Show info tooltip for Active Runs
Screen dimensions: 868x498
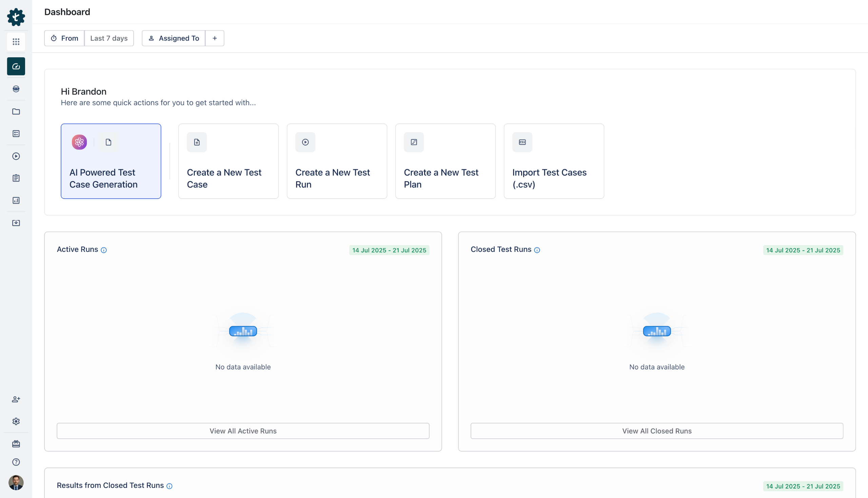pos(104,250)
